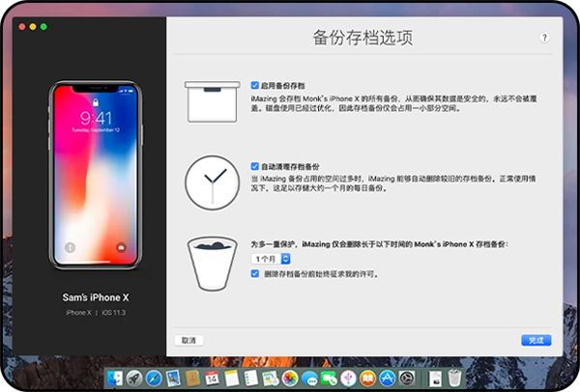
Task: Click the blue 完成 done button
Action: click(x=536, y=340)
